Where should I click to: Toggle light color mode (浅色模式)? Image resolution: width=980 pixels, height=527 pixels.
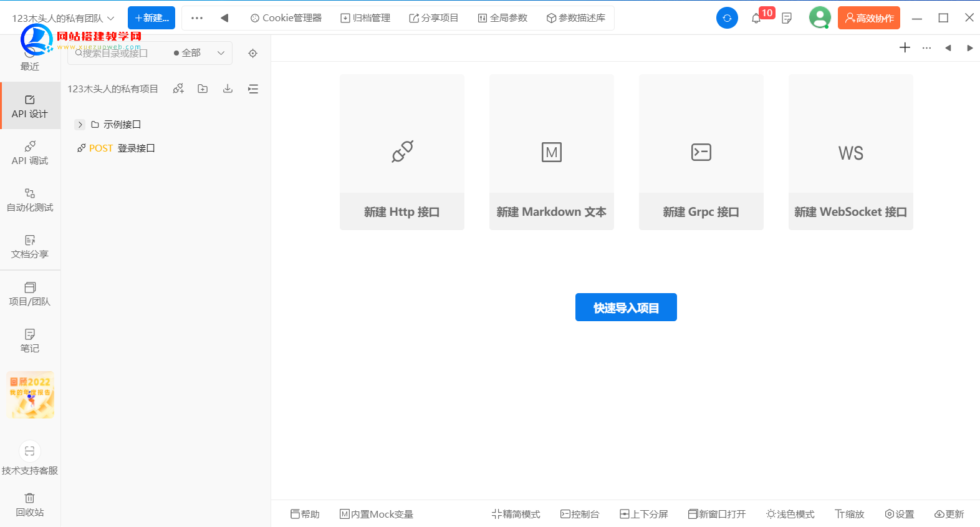[x=790, y=514]
